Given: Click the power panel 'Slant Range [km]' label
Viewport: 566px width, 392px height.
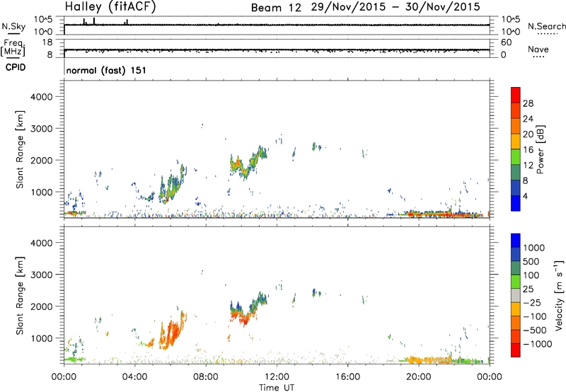Looking at the screenshot, I should 20,149.
